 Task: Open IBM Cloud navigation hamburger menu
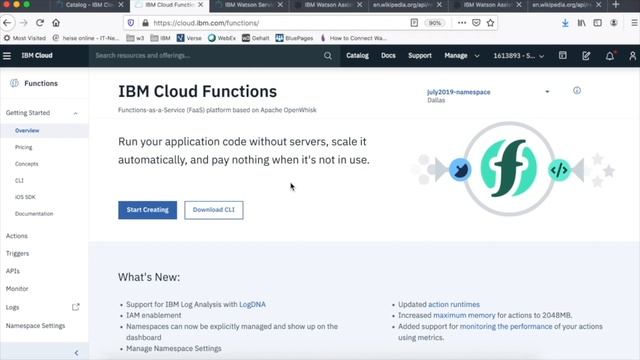pyautogui.click(x=7, y=56)
